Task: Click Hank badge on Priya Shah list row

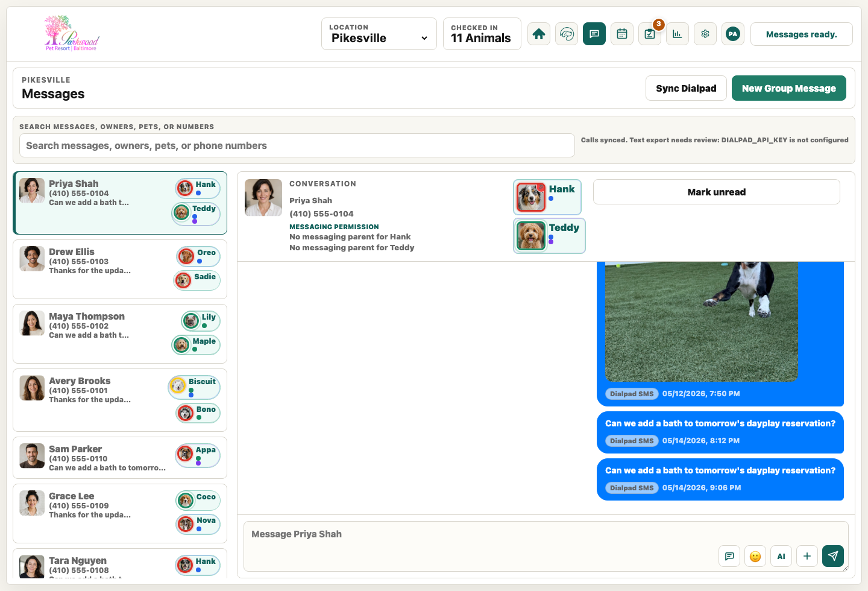Action: [x=198, y=188]
